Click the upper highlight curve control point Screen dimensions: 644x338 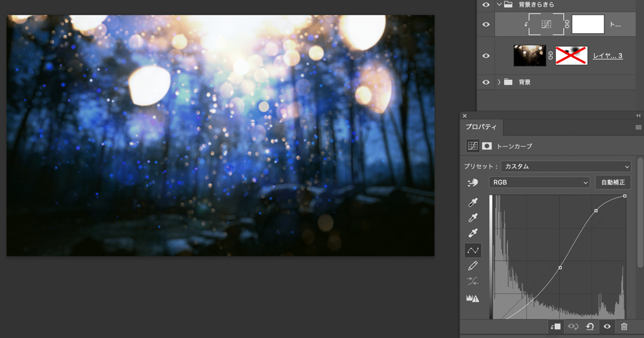(596, 210)
